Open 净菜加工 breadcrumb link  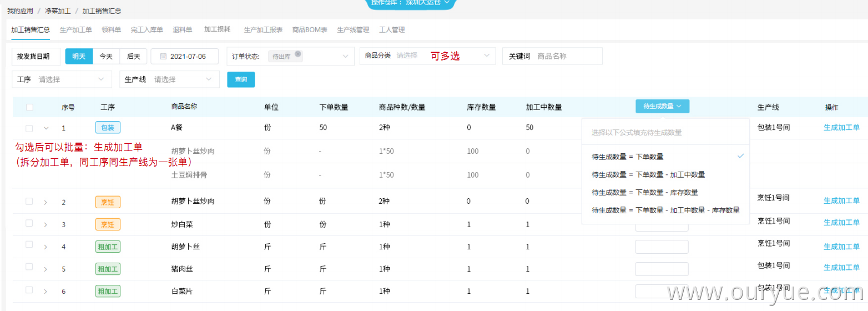tap(59, 11)
